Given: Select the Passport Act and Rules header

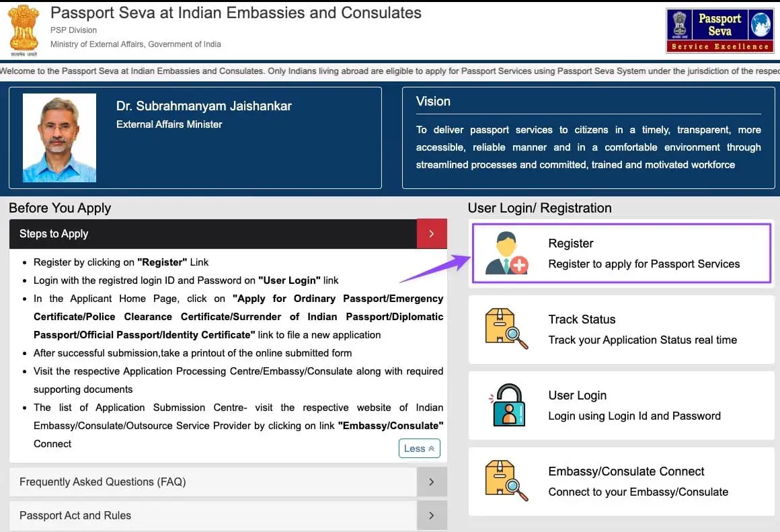Looking at the screenshot, I should pyautogui.click(x=213, y=516).
